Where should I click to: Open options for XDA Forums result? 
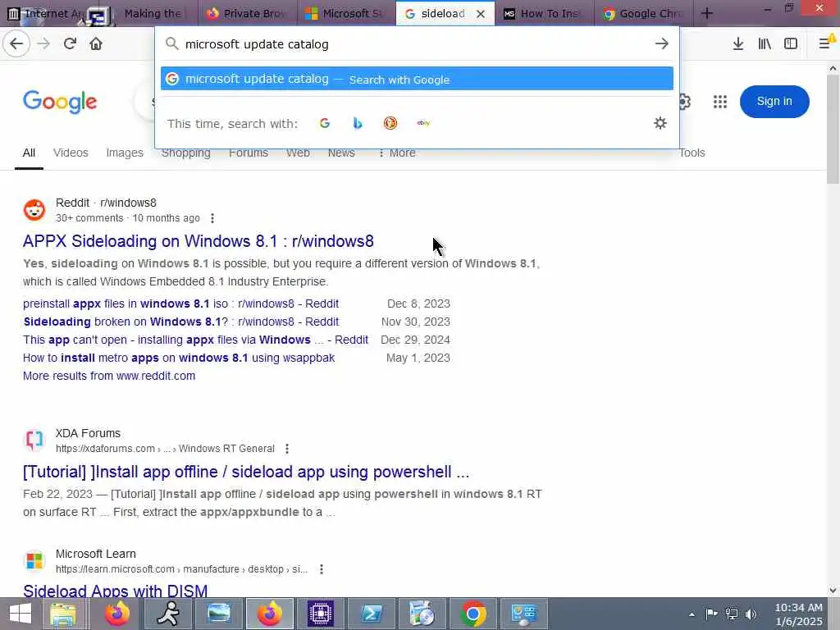click(x=287, y=449)
